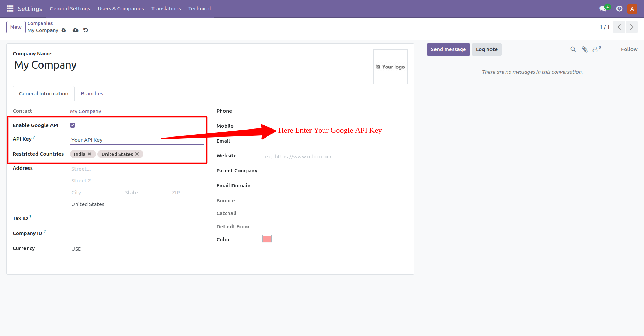
Task: Open the apps grid menu
Action: (10, 8)
